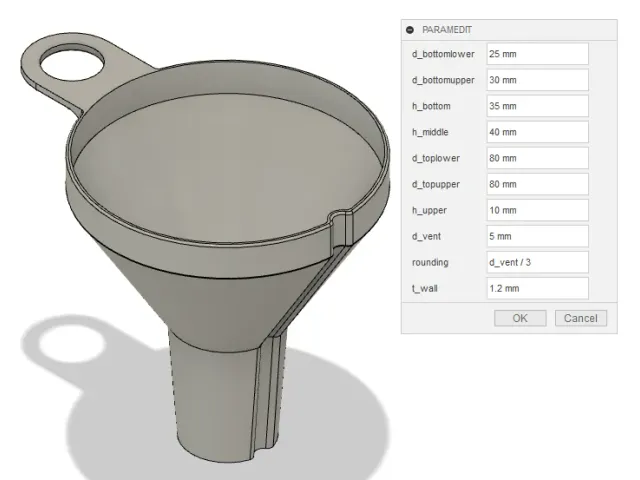Screen dimensions: 640x480
Task: Edit the d_vent 5 mm field
Action: [537, 236]
